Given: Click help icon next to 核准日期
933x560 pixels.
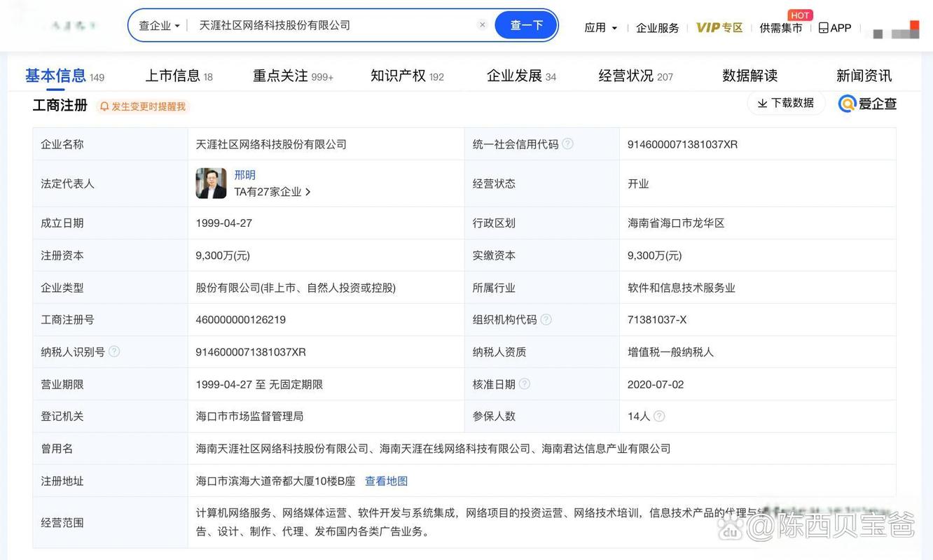Looking at the screenshot, I should click(524, 384).
